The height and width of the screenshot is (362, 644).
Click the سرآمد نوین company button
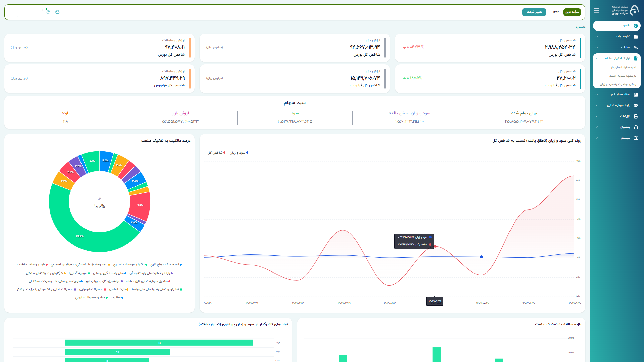tap(572, 12)
